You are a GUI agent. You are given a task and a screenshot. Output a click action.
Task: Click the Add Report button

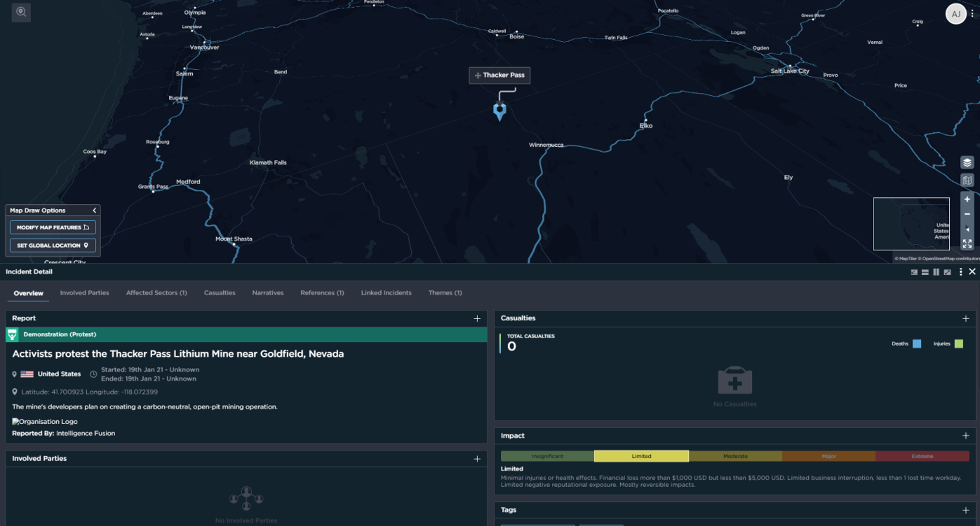(x=478, y=318)
